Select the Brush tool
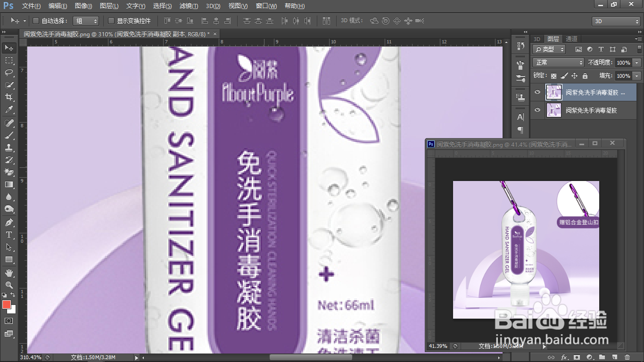This screenshot has width=644, height=362. (9, 135)
